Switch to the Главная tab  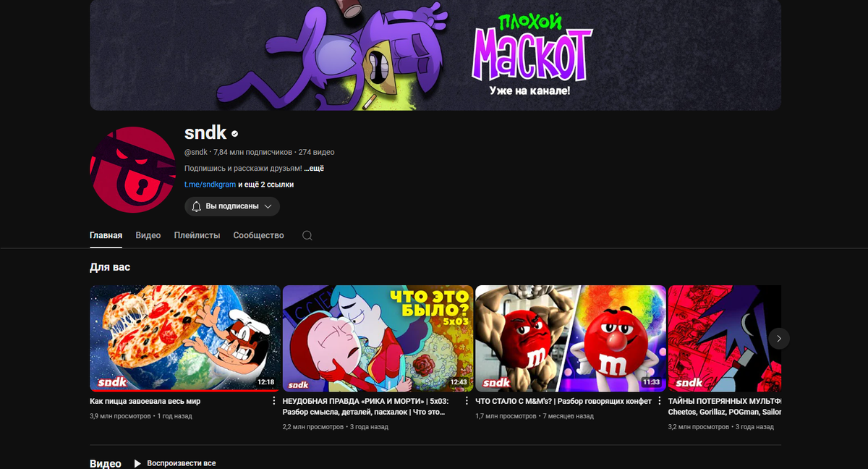pos(106,236)
